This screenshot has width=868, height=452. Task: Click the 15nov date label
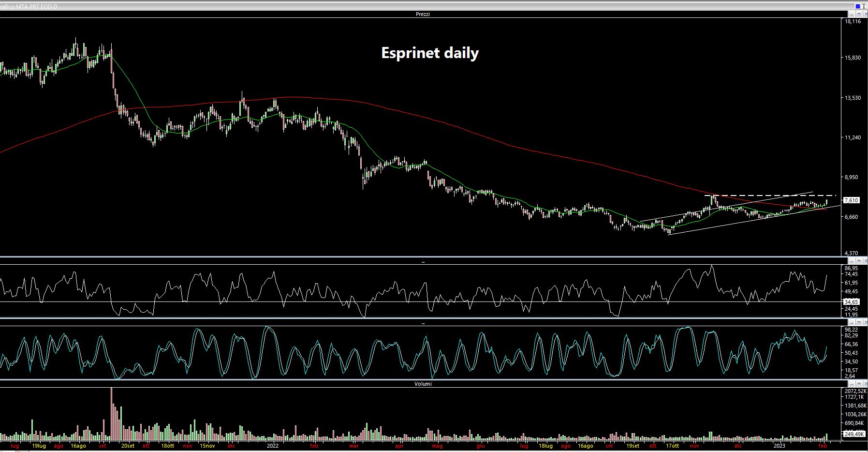point(207,446)
